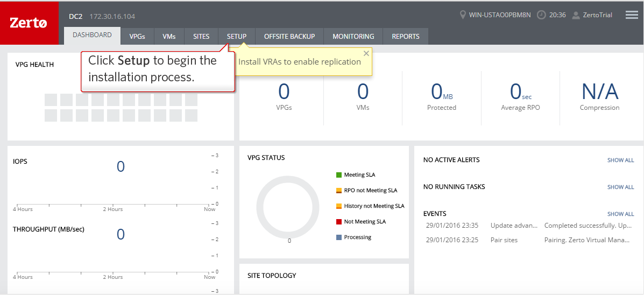Click red Not Meeting SLA legend swatch
Image resolution: width=644 pixels, height=295 pixels.
coord(339,222)
